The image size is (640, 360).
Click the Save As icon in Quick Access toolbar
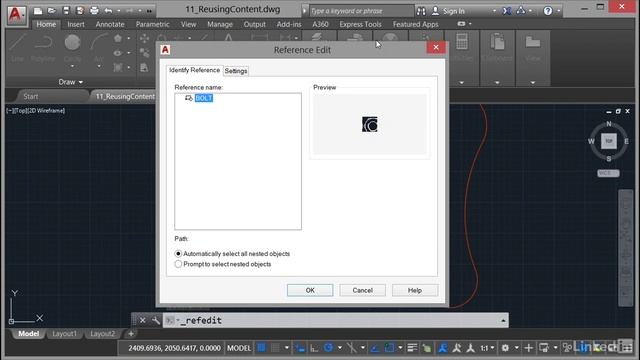(x=80, y=11)
